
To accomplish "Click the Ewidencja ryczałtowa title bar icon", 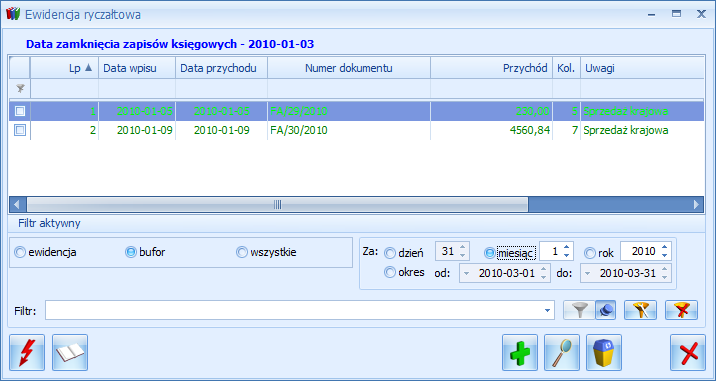I will [13, 14].
